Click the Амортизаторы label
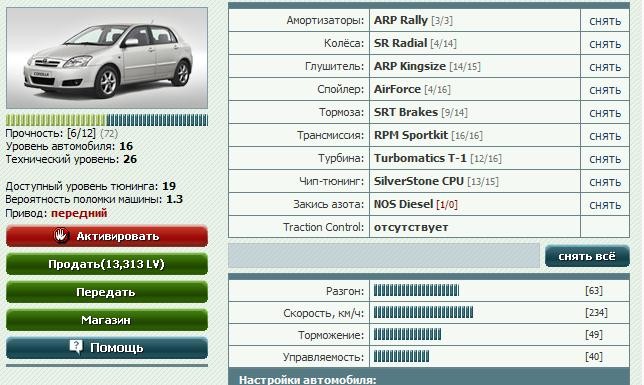Viewport: 644px width, 385px height. tap(325, 21)
